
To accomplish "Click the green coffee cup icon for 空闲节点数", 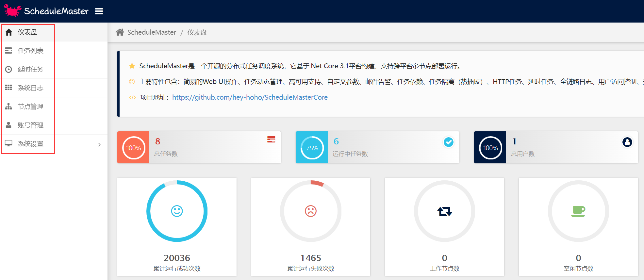I will click(578, 211).
